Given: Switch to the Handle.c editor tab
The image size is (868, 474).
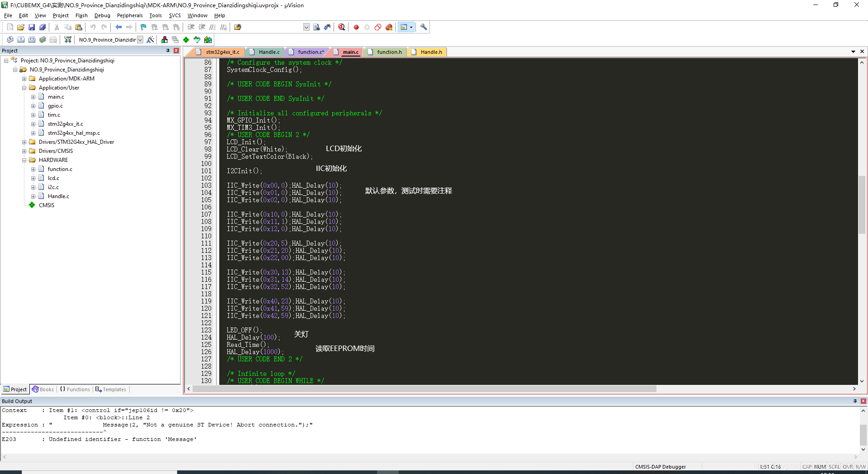Looking at the screenshot, I should [x=266, y=52].
